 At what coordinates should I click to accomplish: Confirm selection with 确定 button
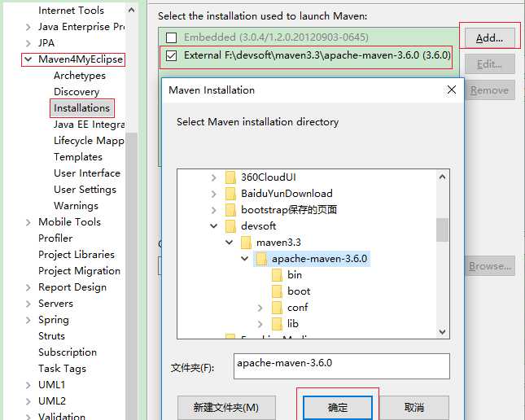[x=338, y=407]
